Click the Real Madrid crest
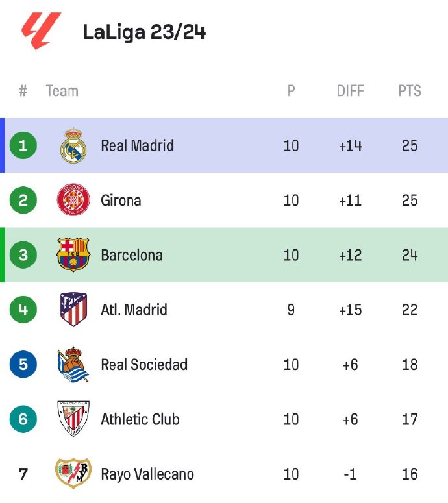The width and height of the screenshot is (448, 503). click(73, 145)
